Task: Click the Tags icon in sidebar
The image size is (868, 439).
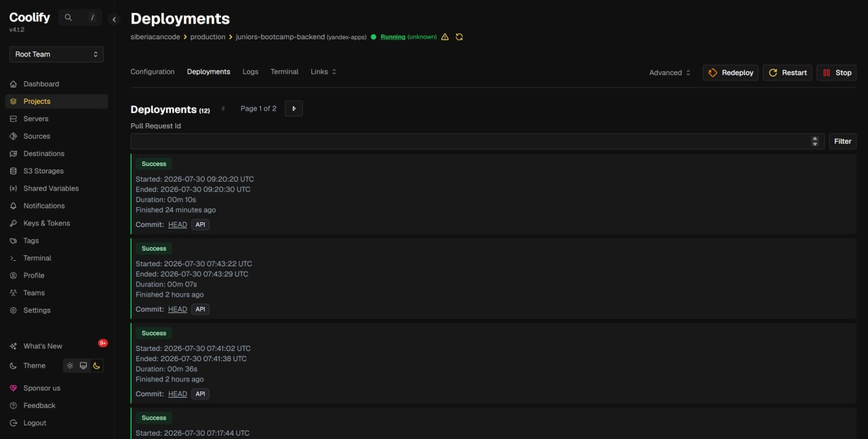Action: [x=14, y=241]
